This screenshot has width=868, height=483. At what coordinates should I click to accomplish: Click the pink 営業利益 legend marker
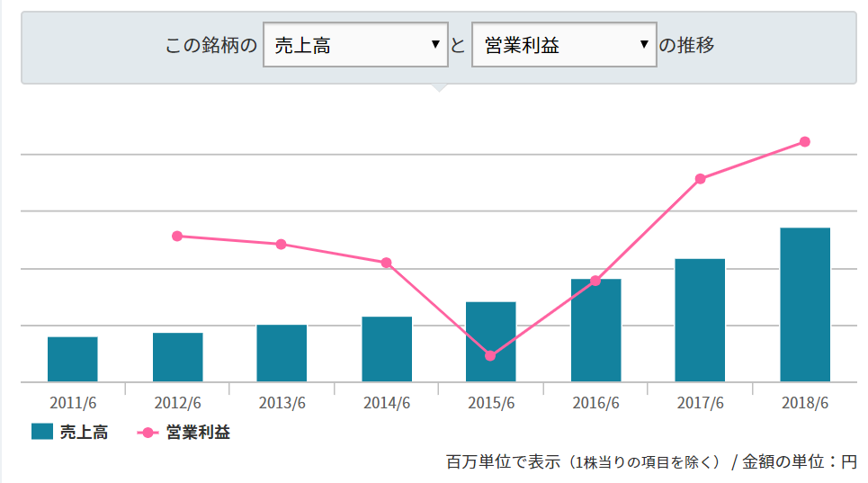coord(148,433)
